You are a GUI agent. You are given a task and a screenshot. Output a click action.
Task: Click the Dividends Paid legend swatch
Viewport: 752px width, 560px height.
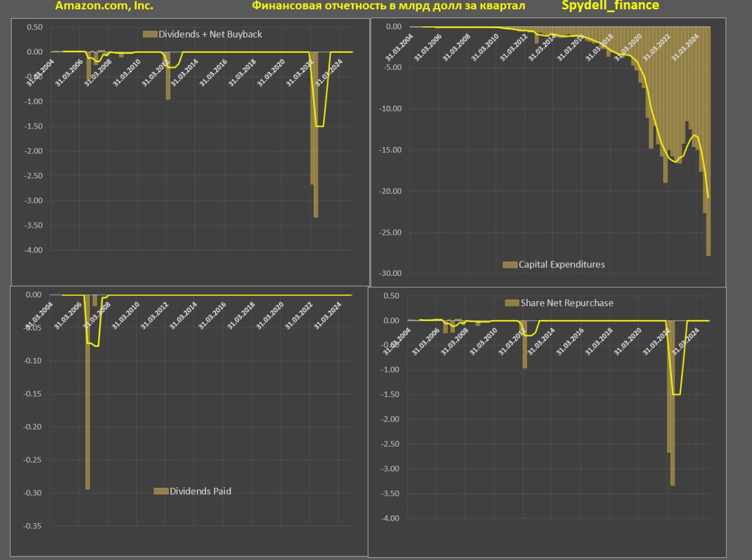[161, 491]
